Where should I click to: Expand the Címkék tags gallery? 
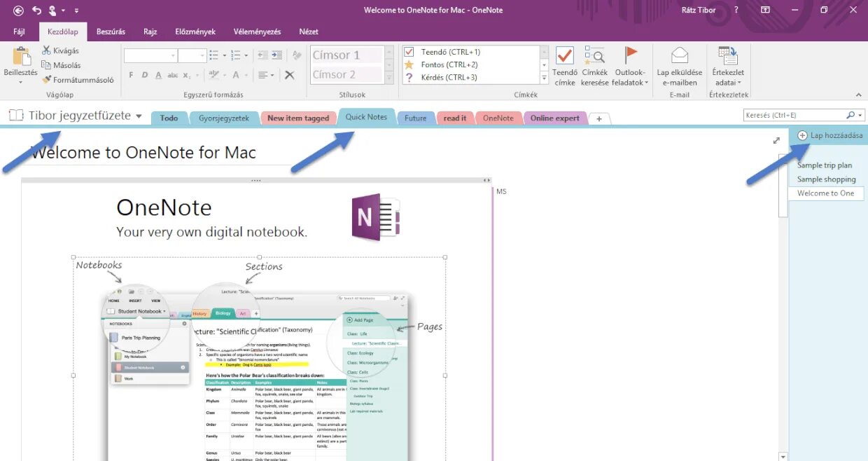click(x=545, y=78)
